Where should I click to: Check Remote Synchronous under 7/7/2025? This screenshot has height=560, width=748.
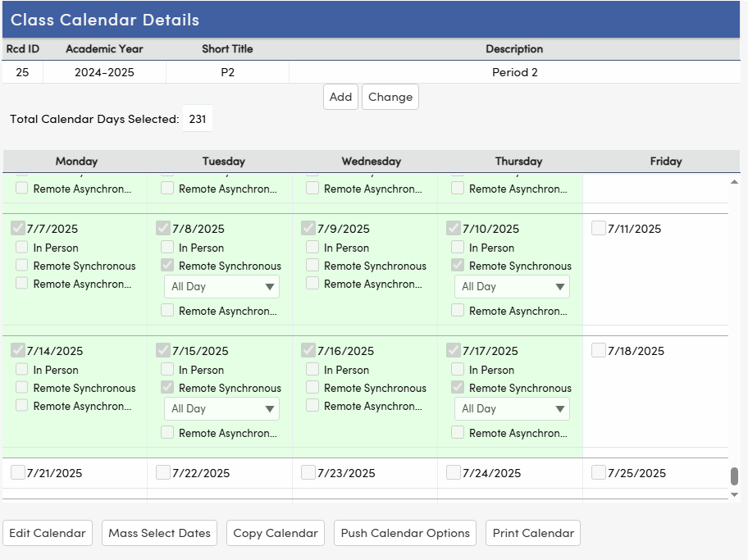(x=22, y=265)
